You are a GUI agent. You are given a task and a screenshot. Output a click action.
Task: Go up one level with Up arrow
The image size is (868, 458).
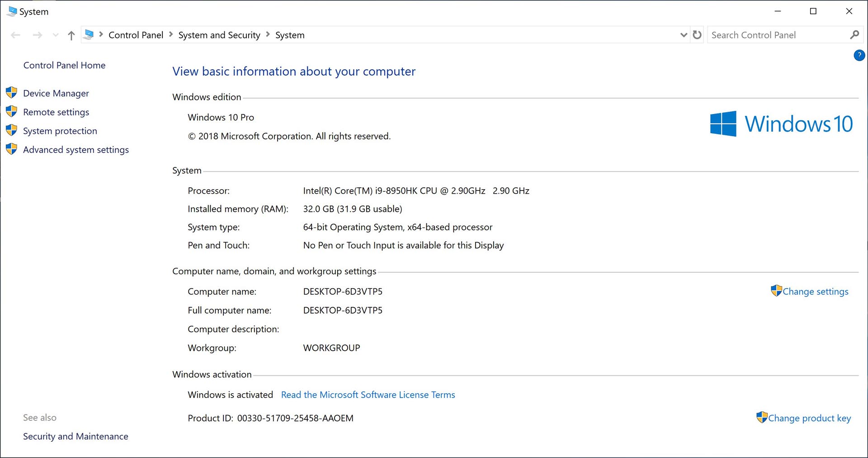(x=71, y=35)
